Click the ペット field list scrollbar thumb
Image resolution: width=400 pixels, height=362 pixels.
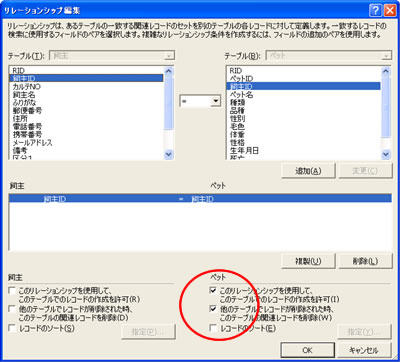coord(386,106)
